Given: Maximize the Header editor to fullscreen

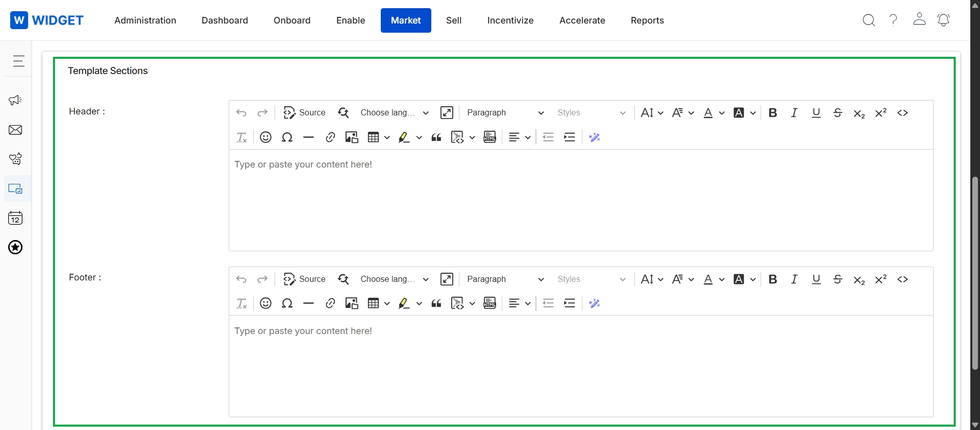Looking at the screenshot, I should tap(447, 113).
